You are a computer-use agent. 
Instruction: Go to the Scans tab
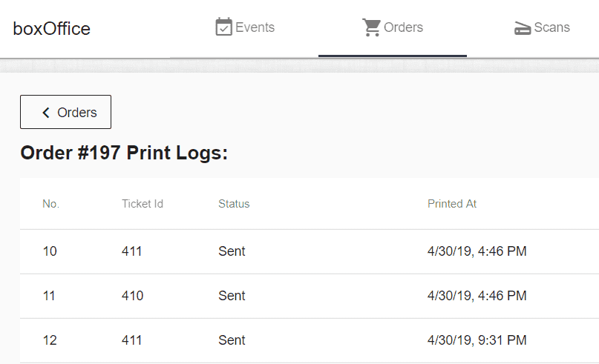pyautogui.click(x=542, y=28)
